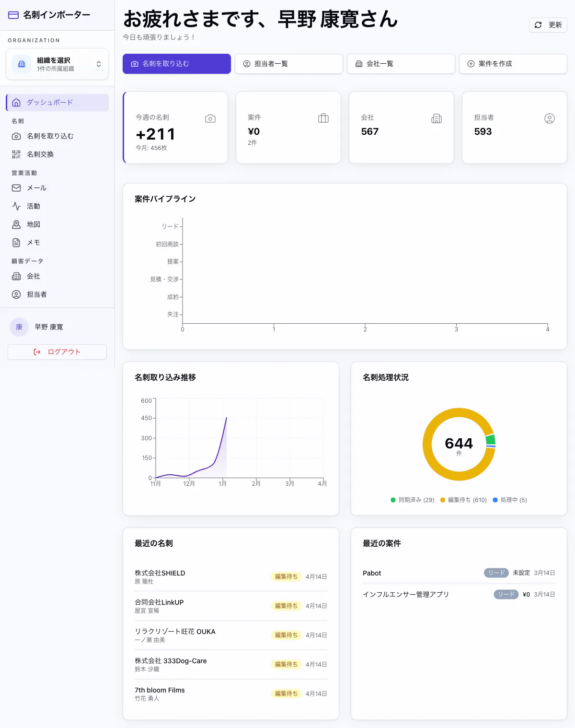The height and width of the screenshot is (728, 575).
Task: Open the 会社 567 stats card
Action: point(402,128)
